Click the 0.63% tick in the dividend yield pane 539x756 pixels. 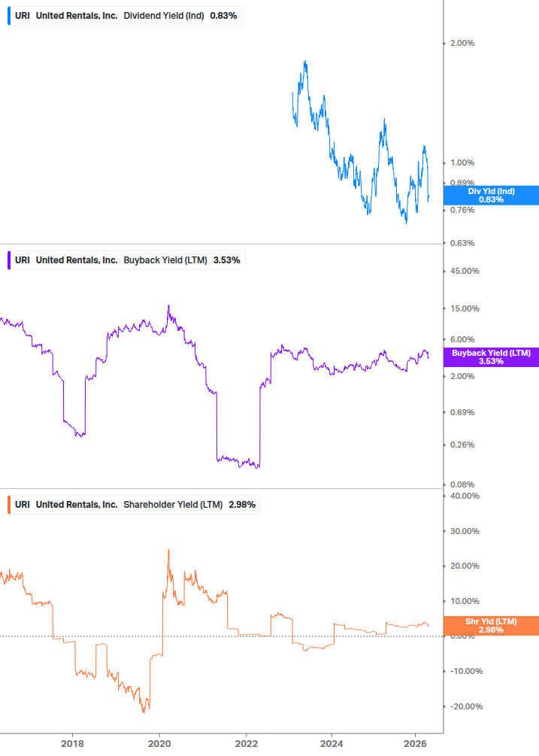tap(462, 244)
